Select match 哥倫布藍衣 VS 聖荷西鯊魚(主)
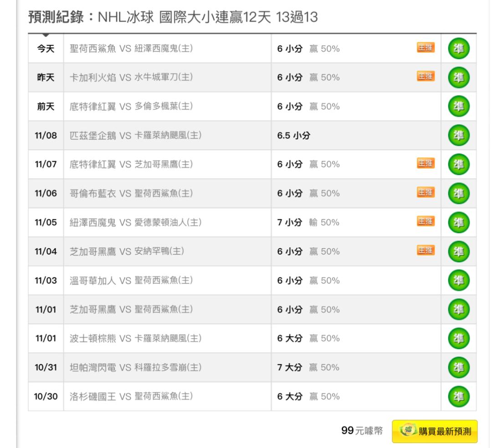The height and width of the screenshot is (448, 492). pyautogui.click(x=131, y=193)
